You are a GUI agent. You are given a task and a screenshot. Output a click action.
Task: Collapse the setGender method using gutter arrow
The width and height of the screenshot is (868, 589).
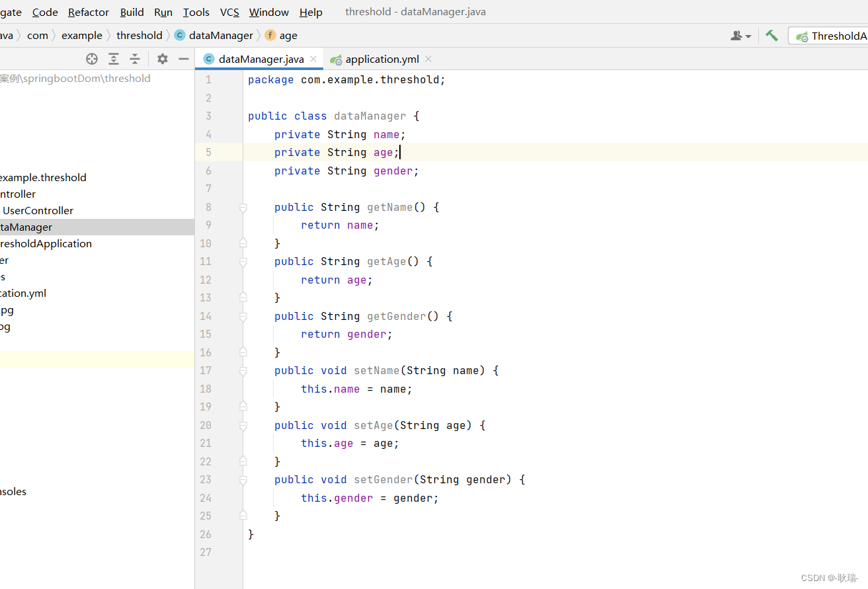(243, 479)
